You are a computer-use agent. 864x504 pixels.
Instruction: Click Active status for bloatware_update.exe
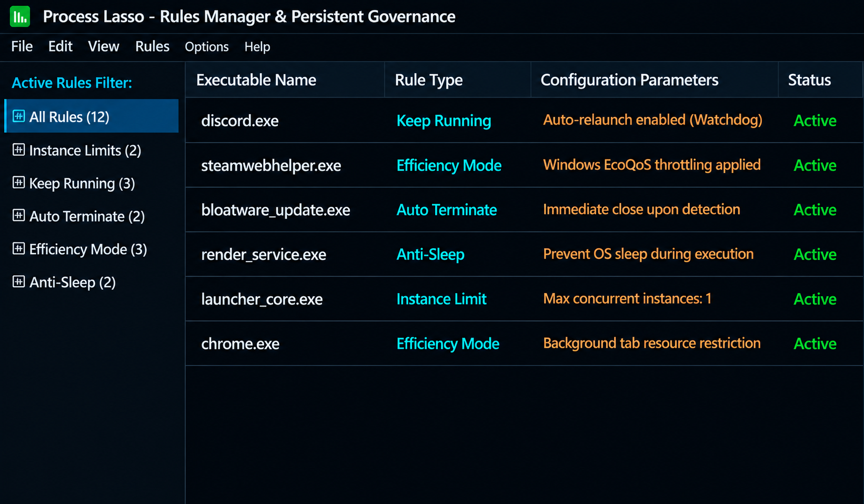tap(815, 210)
